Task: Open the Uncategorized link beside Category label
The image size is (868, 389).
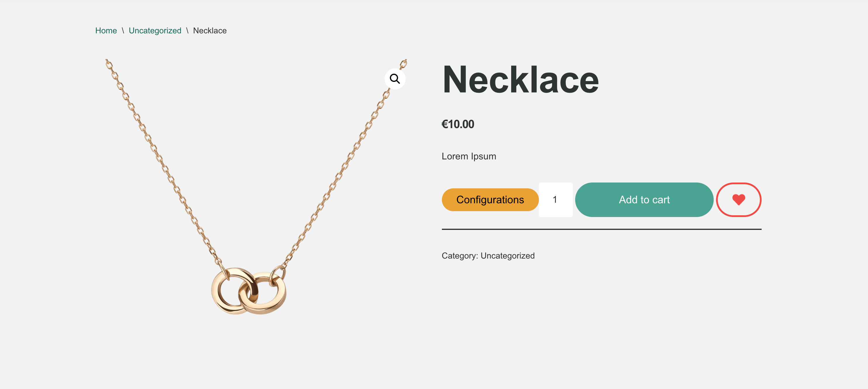Action: [x=507, y=256]
